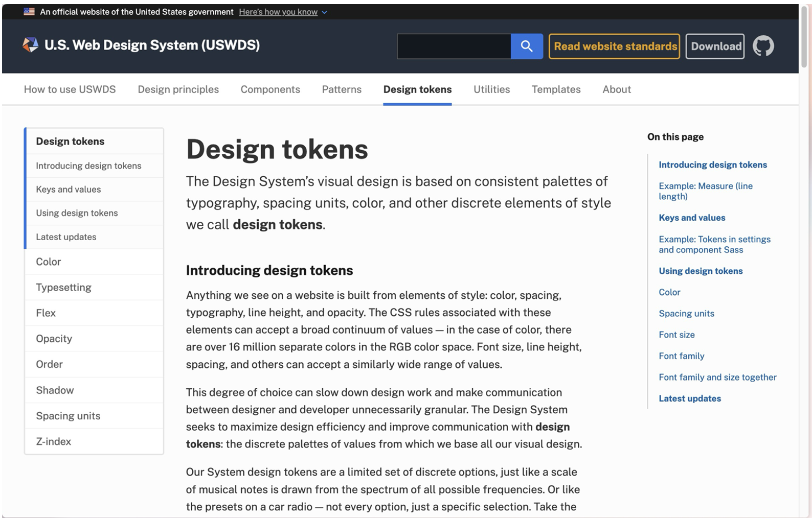
Task: Open U.S. Web Design System home link
Action: coord(152,45)
